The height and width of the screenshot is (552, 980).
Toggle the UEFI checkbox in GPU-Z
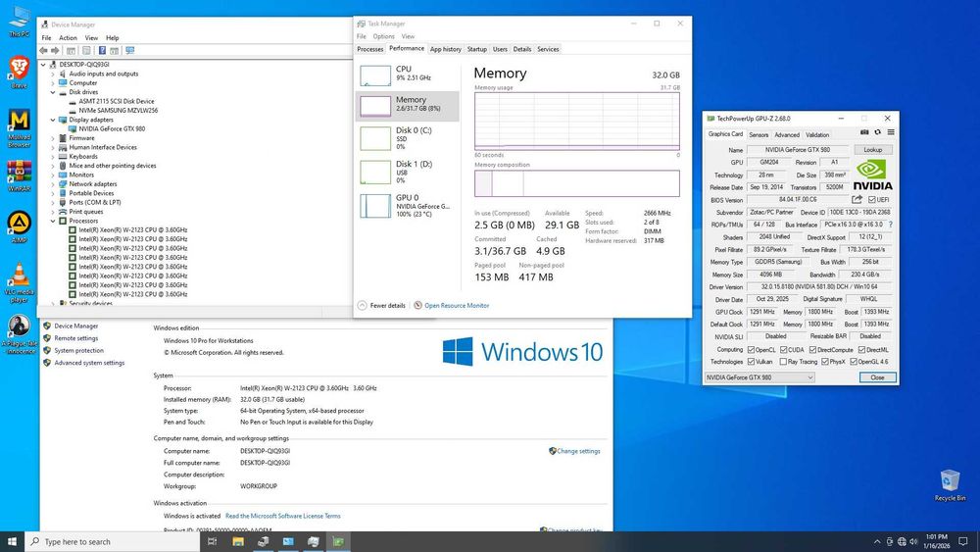coord(872,200)
